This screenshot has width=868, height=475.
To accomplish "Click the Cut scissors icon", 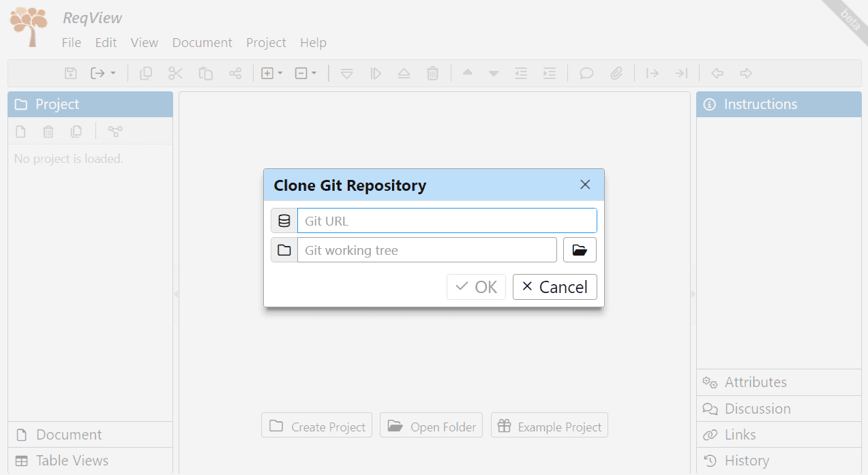I will (x=176, y=73).
